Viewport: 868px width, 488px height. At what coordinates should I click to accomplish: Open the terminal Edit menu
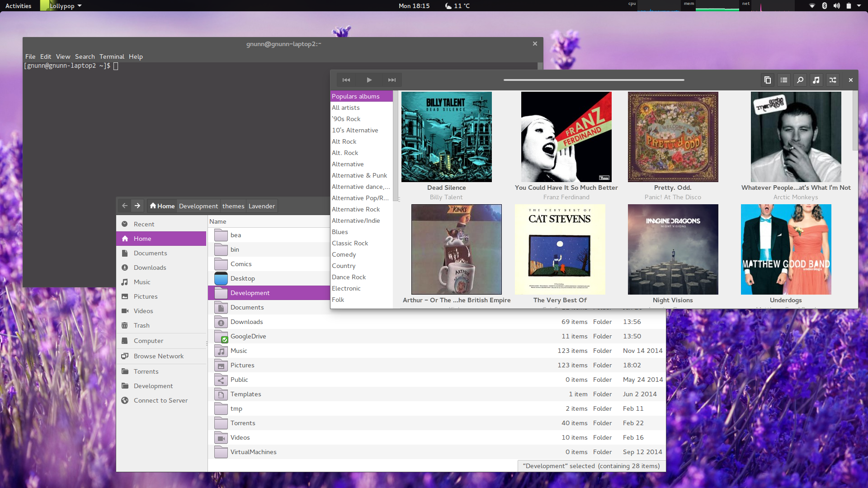(46, 56)
